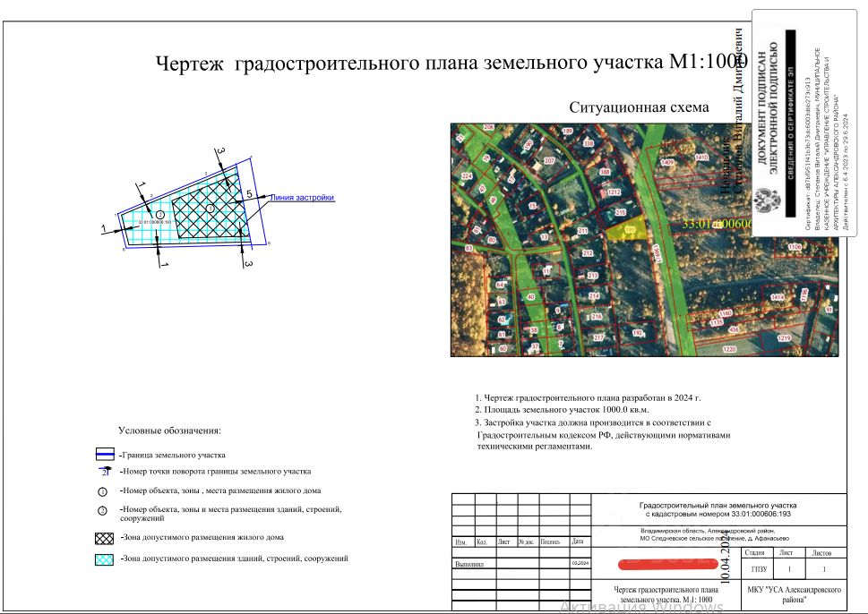The image size is (868, 614).
Task: Click the red redaction mark in the title block
Action: pos(668,564)
